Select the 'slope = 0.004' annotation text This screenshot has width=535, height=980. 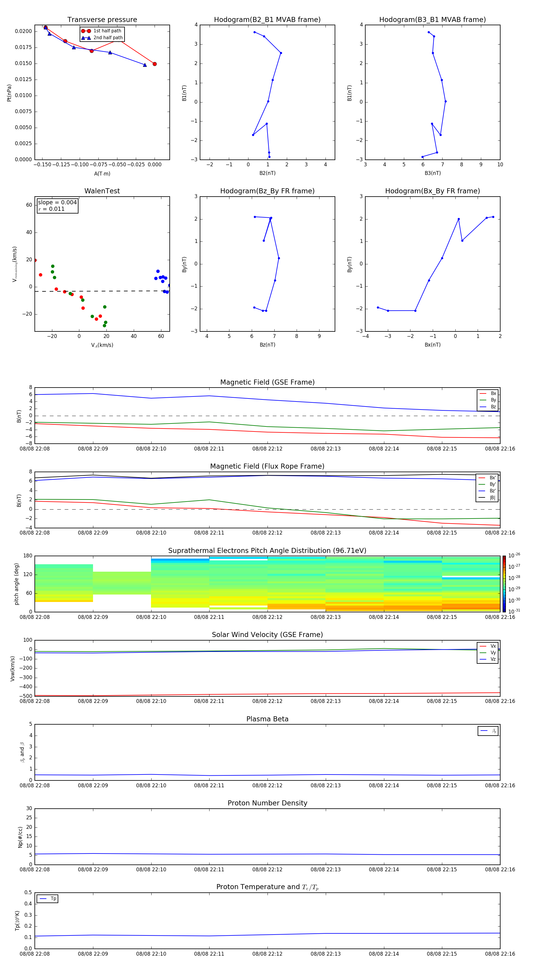tap(57, 203)
